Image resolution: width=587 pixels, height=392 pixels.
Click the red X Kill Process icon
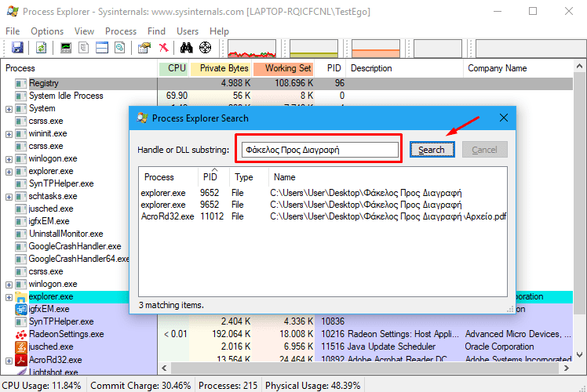click(x=163, y=48)
